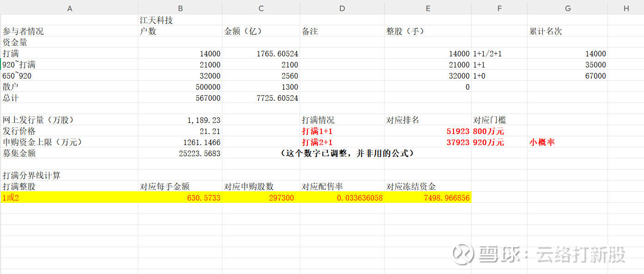Select column D header
Viewport: 644px width, 274px height.
342,8
